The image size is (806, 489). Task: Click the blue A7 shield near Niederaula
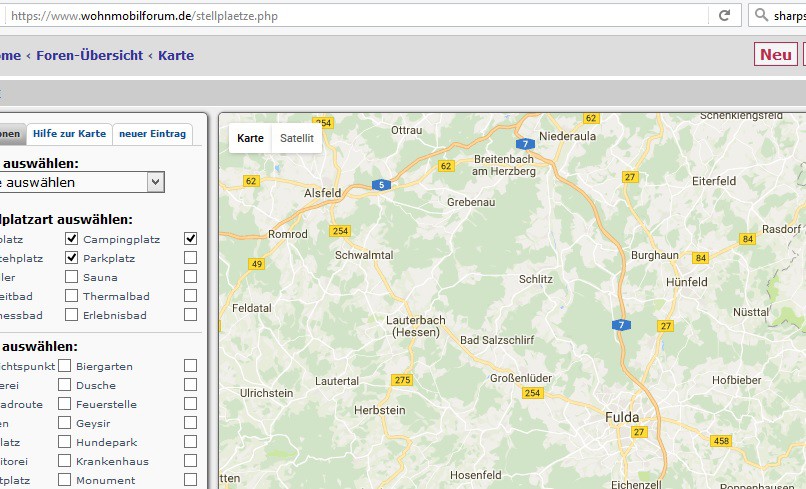525,144
